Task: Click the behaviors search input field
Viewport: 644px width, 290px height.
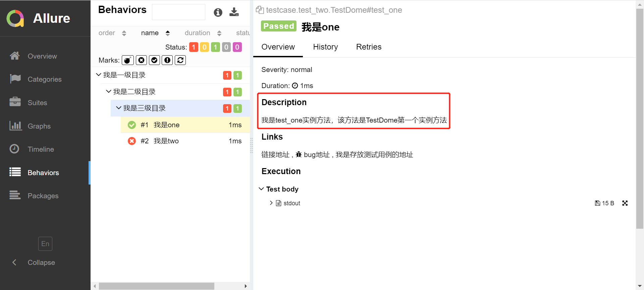Action: (178, 12)
